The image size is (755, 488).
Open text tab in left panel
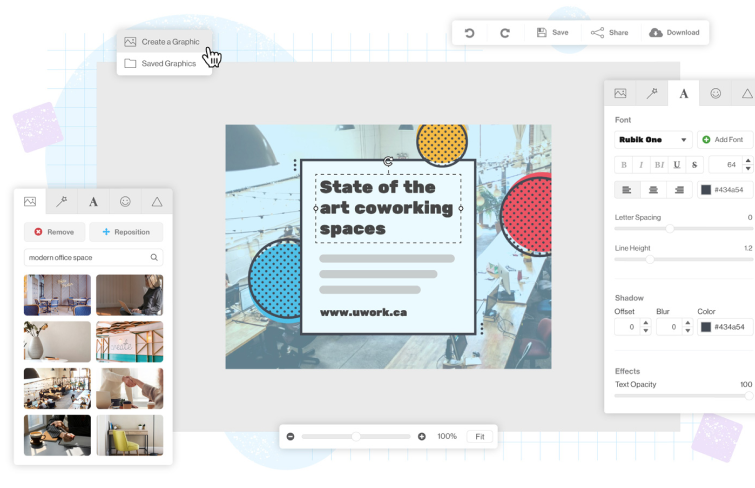coord(93,201)
